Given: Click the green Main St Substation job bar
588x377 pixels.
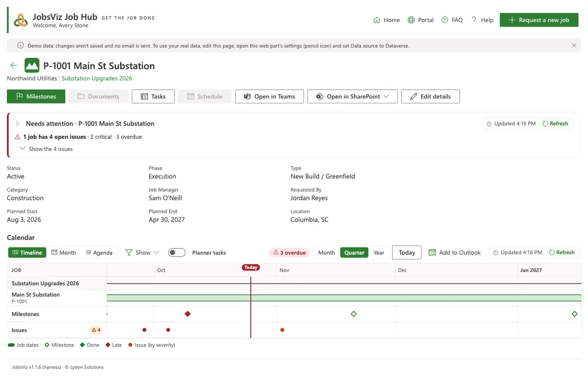Looking at the screenshot, I should pyautogui.click(x=344, y=298).
